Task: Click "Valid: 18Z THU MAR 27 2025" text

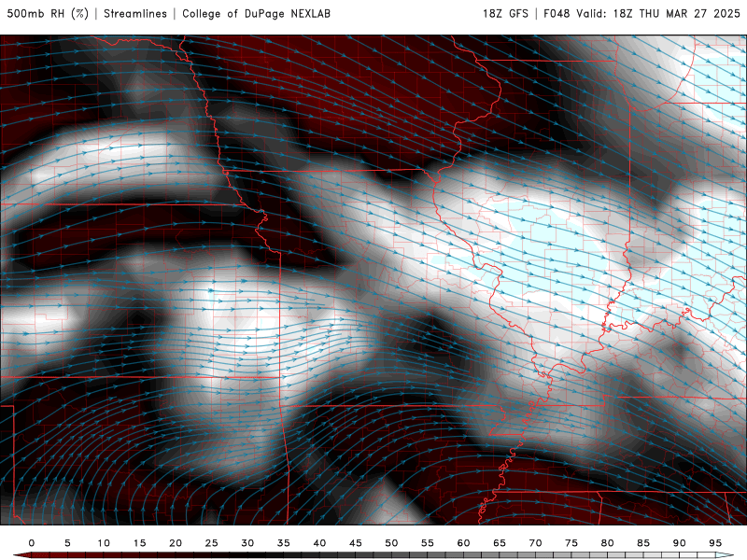Action: 658,14
